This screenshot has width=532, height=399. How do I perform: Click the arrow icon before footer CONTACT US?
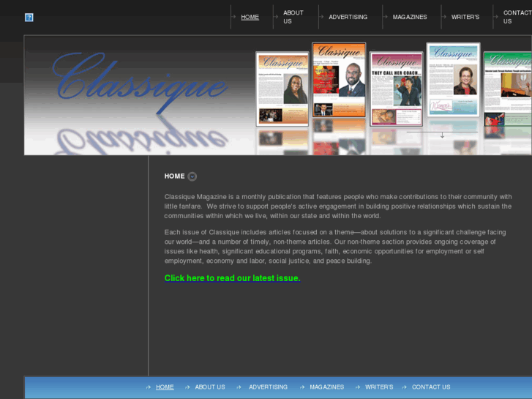coord(404,387)
